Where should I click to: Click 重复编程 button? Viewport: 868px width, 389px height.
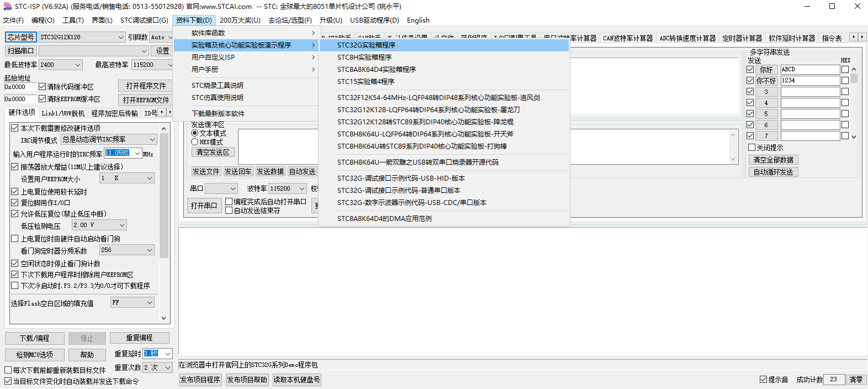point(139,338)
